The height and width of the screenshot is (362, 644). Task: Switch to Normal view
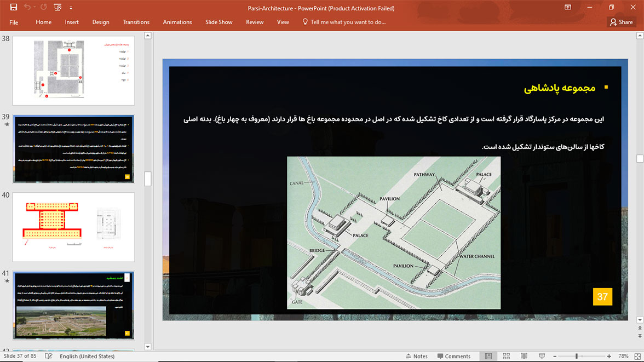click(x=488, y=356)
